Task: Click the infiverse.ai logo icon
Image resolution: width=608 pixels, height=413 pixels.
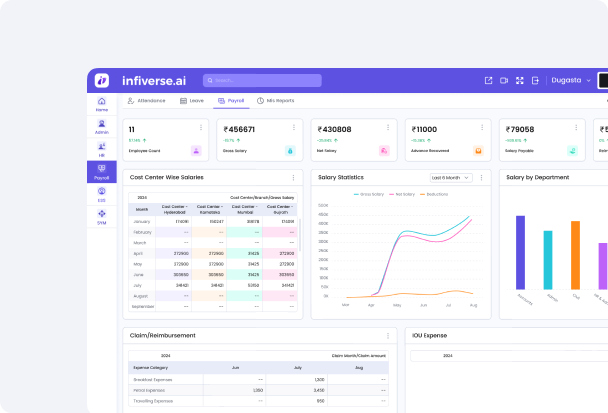Action: coord(102,80)
